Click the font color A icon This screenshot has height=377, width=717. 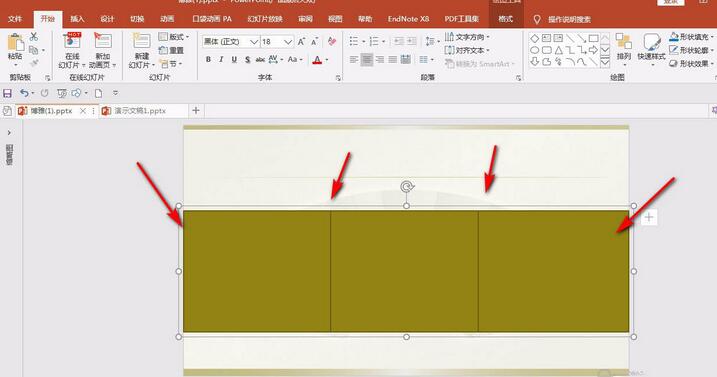[x=317, y=60]
